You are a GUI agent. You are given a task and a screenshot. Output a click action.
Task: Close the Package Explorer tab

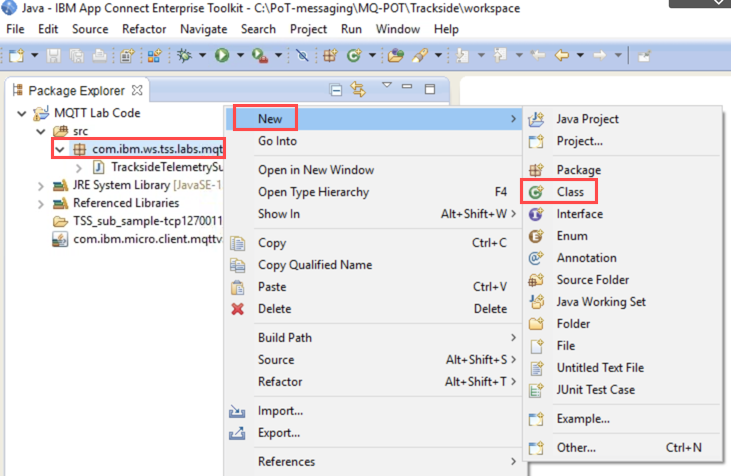137,90
